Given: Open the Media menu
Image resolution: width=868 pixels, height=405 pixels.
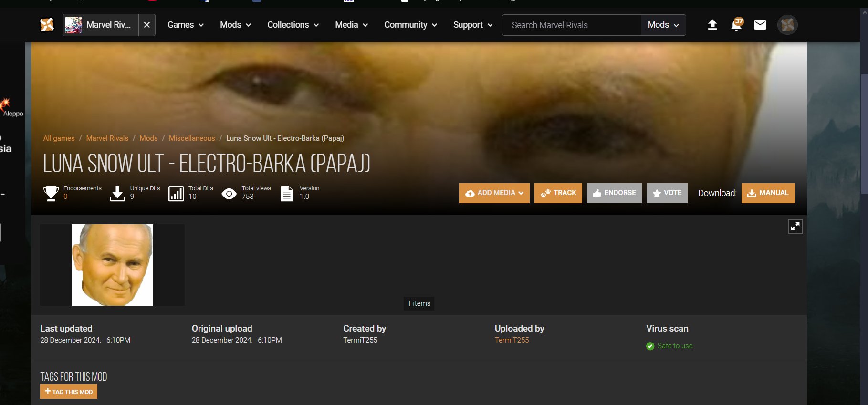Looking at the screenshot, I should click(352, 25).
